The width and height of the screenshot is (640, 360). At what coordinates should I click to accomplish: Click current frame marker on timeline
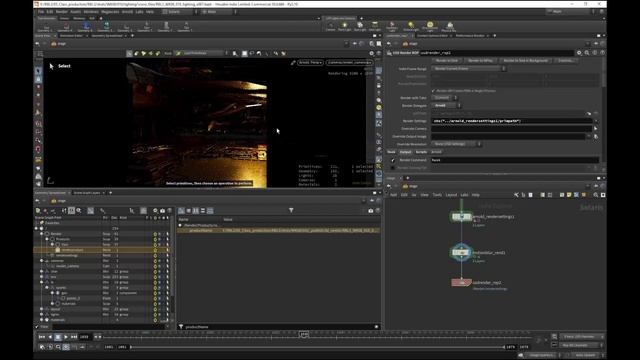[304, 334]
